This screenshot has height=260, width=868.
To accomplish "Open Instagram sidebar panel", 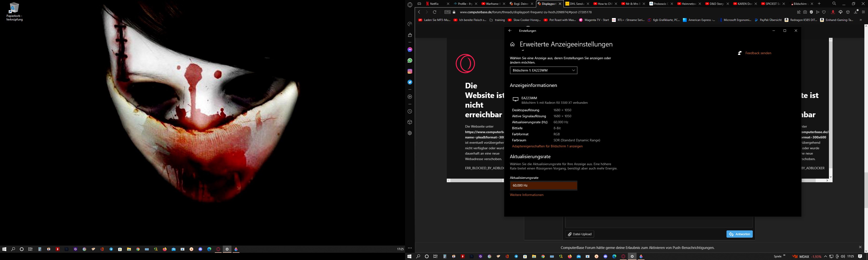I will point(410,71).
